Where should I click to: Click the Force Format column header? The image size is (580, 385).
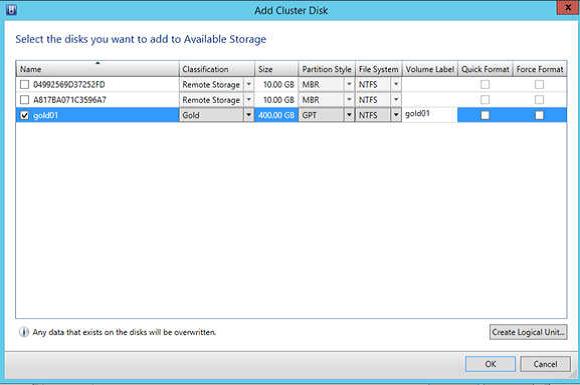540,69
